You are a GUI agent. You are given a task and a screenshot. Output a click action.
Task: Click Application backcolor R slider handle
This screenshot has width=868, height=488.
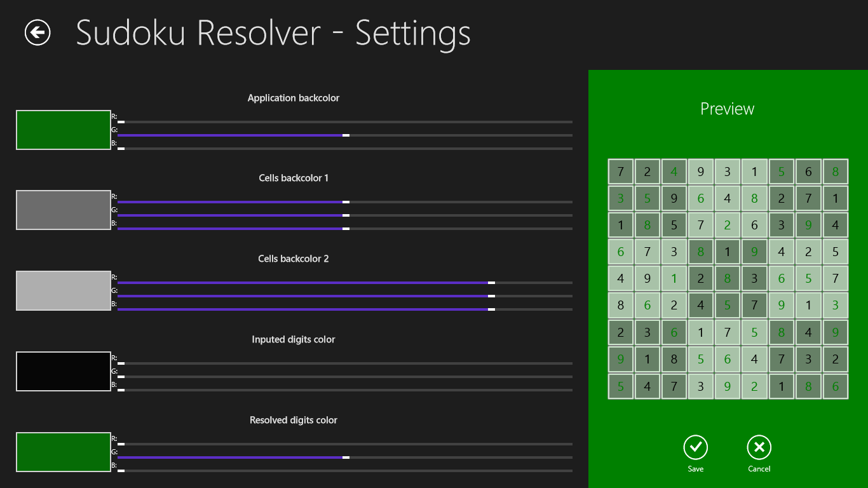coord(121,122)
